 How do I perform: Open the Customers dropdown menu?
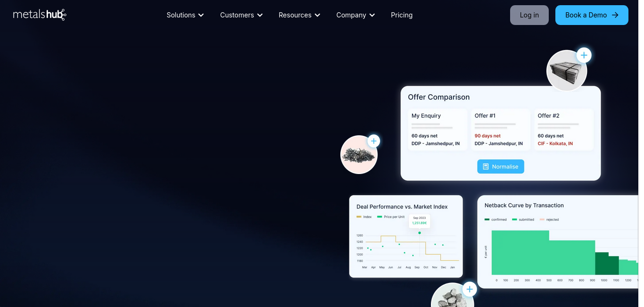[x=241, y=15]
